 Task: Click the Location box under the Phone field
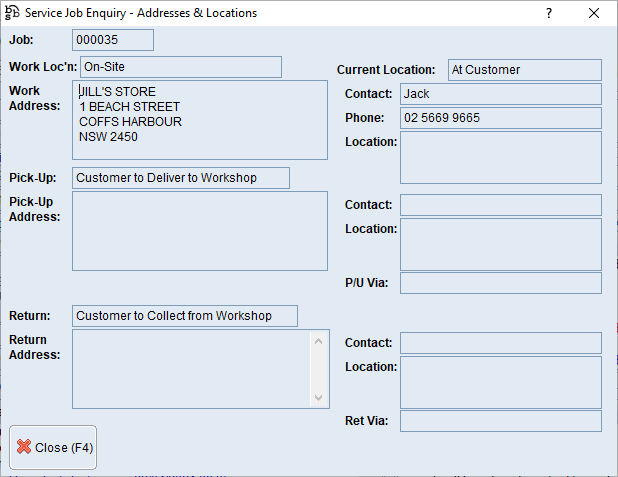click(x=500, y=158)
